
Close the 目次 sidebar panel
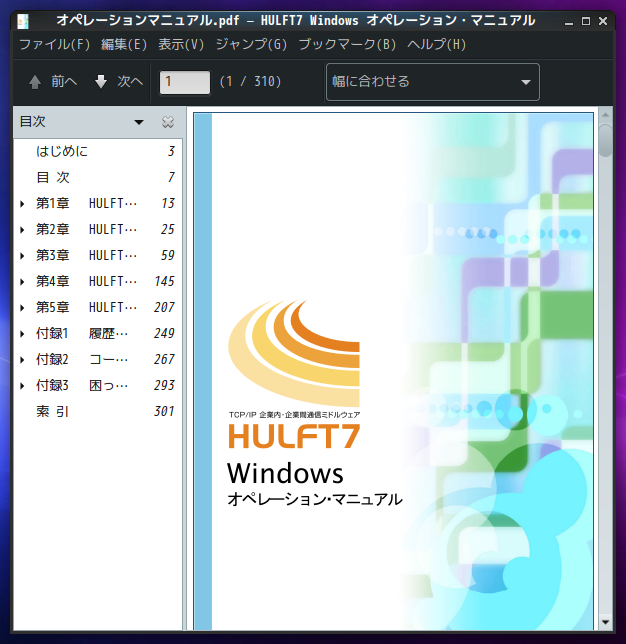[x=168, y=122]
